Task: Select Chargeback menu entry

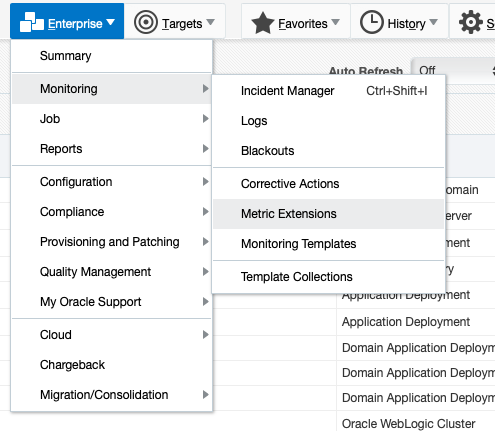Action: coord(112,365)
